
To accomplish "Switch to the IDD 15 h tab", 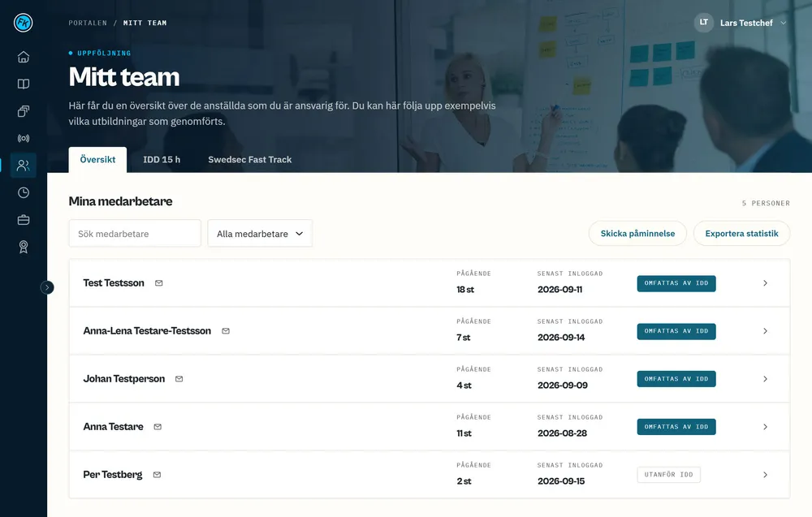I will pyautogui.click(x=162, y=160).
